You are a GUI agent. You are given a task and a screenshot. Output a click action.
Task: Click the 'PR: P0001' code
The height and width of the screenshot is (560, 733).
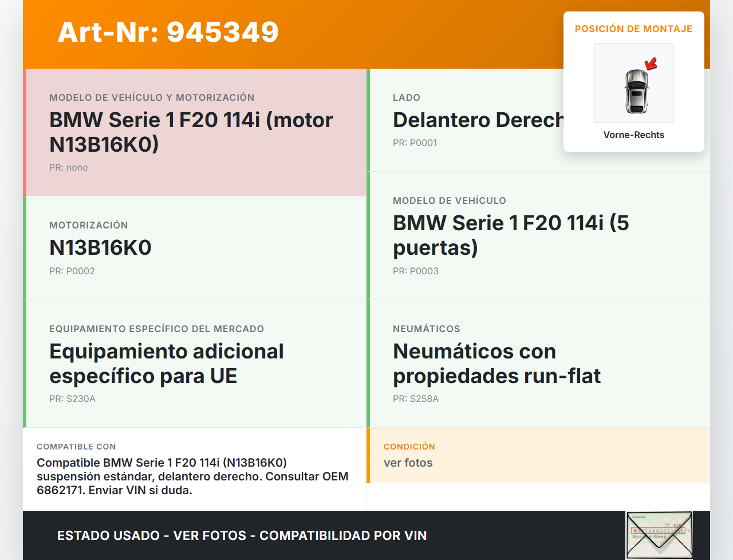tap(415, 143)
